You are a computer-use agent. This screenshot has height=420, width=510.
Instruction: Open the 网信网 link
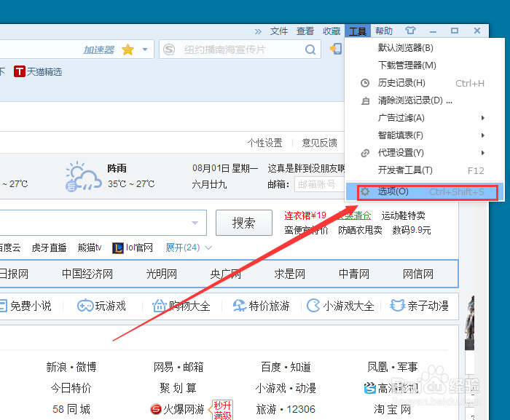pyautogui.click(x=418, y=274)
